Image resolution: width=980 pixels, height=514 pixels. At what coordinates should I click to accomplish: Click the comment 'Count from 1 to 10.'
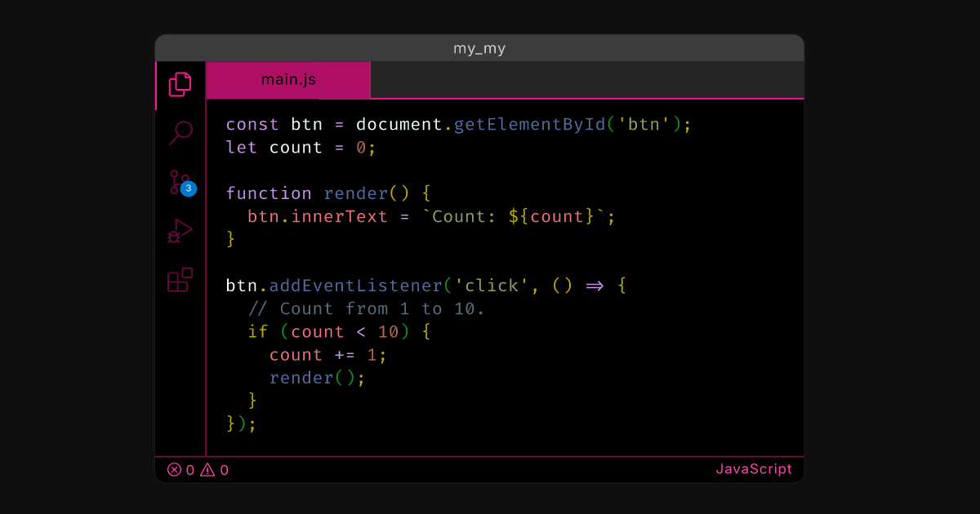click(x=367, y=308)
